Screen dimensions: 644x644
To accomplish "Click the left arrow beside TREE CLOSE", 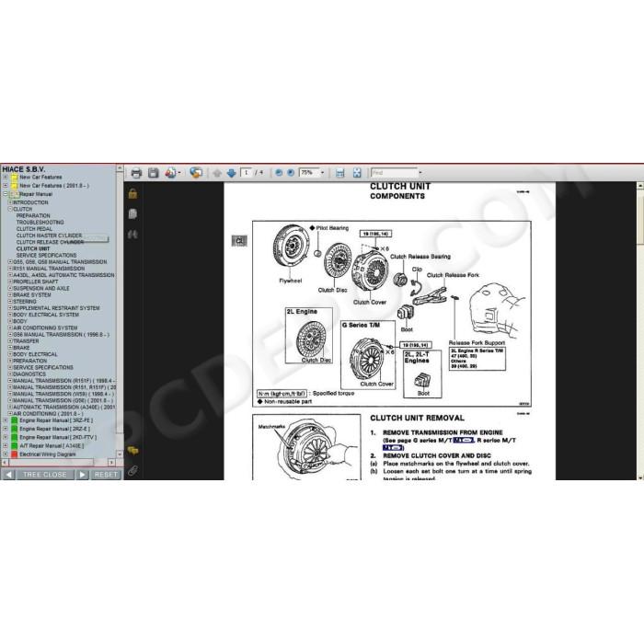I will point(8,475).
